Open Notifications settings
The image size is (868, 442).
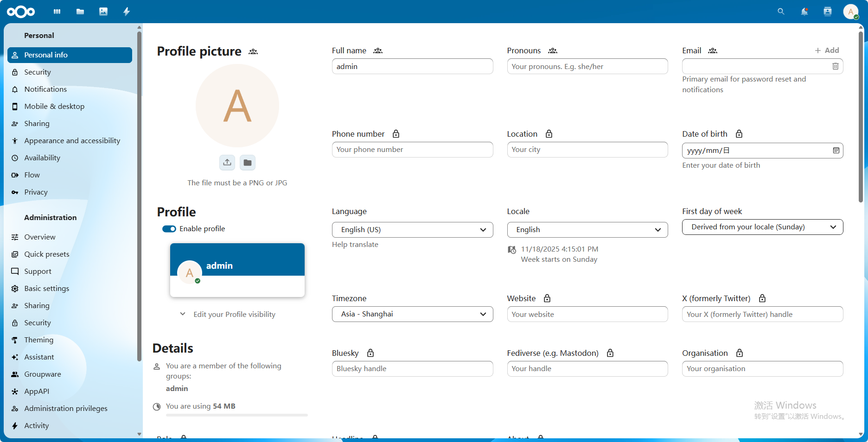tap(70, 89)
